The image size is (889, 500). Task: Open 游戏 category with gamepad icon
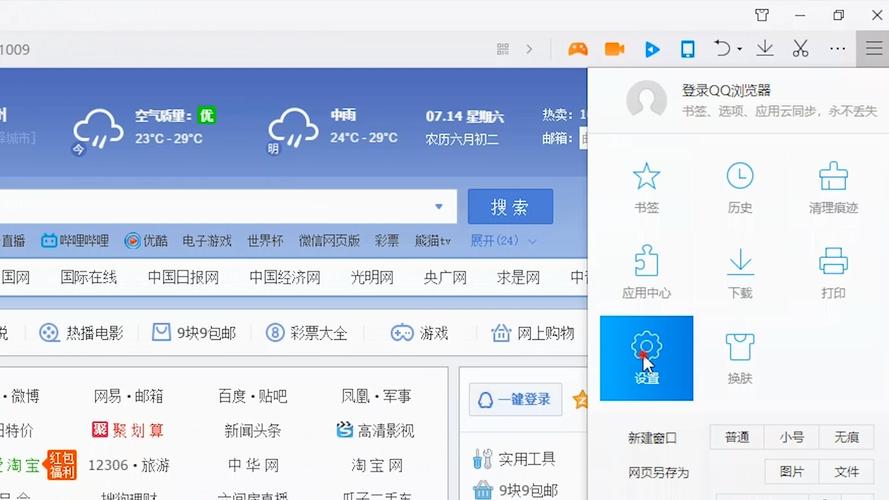420,333
